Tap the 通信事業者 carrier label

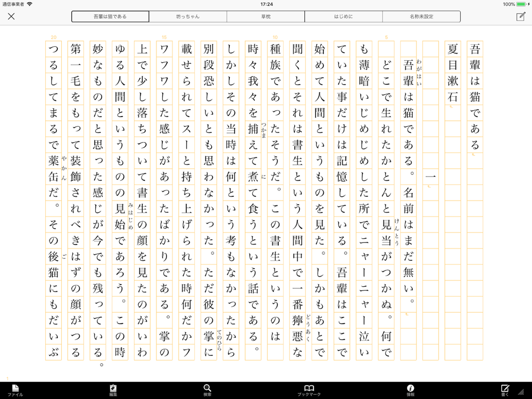13,4
